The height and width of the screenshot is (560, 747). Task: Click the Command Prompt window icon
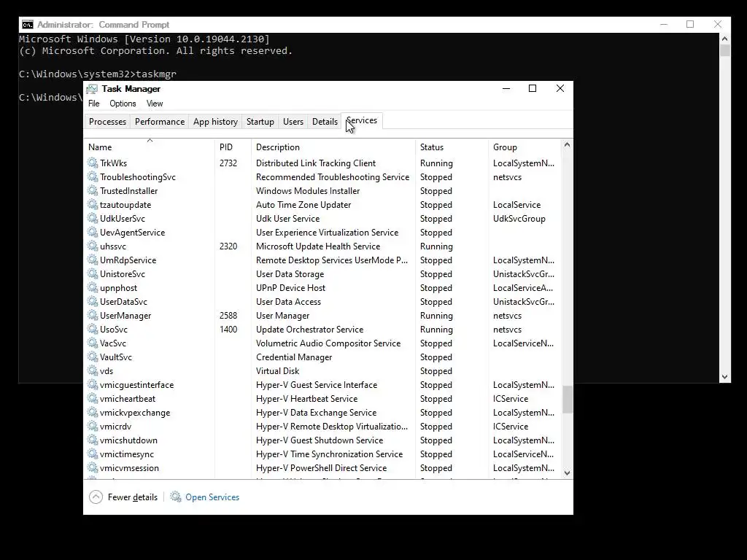point(28,25)
